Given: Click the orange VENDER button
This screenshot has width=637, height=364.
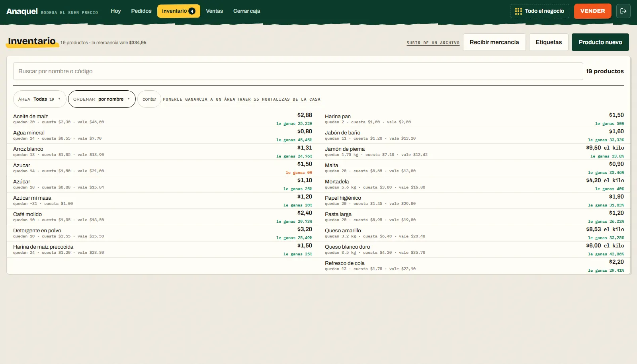Looking at the screenshot, I should (x=592, y=11).
